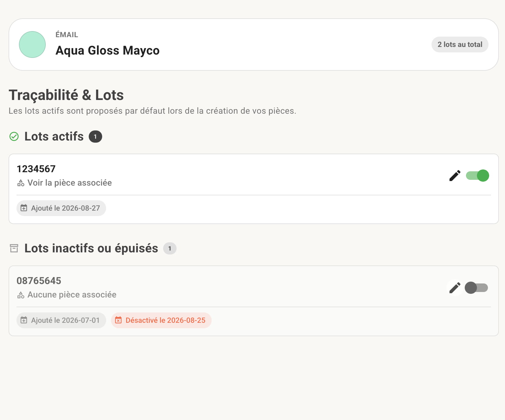The image size is (505, 420).
Task: Select the lot number text '1234567'
Action: [x=36, y=169]
